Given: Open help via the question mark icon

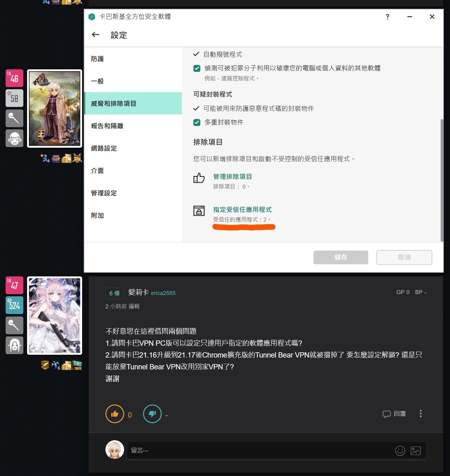Looking at the screenshot, I should tap(387, 17).
